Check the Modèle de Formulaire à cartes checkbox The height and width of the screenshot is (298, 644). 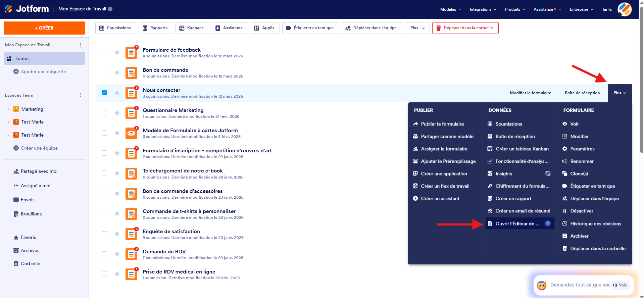pos(104,133)
